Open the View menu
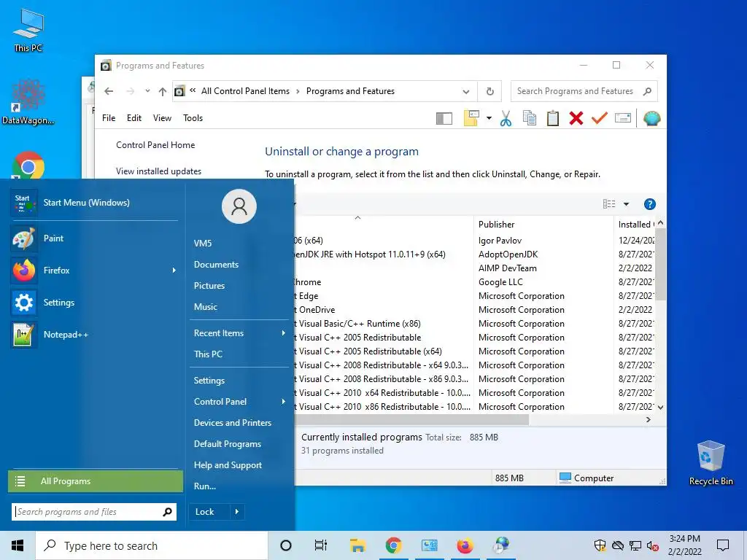Image resolution: width=747 pixels, height=560 pixels. pos(162,118)
